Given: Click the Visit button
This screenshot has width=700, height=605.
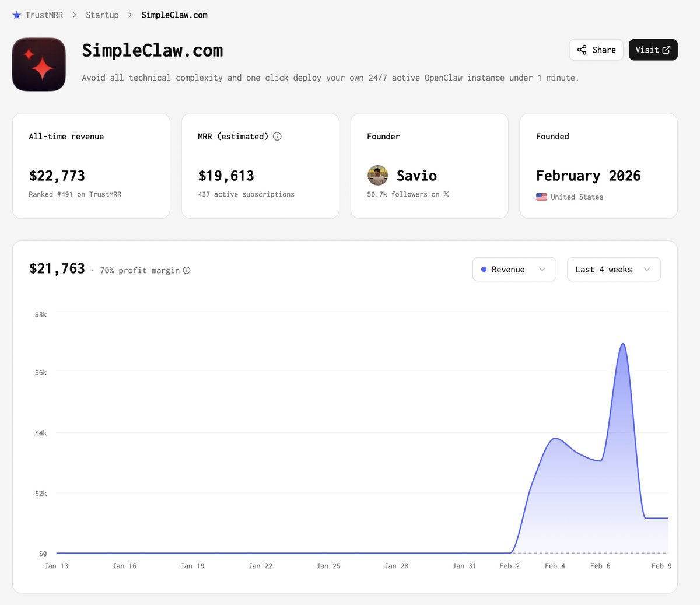Looking at the screenshot, I should [653, 50].
